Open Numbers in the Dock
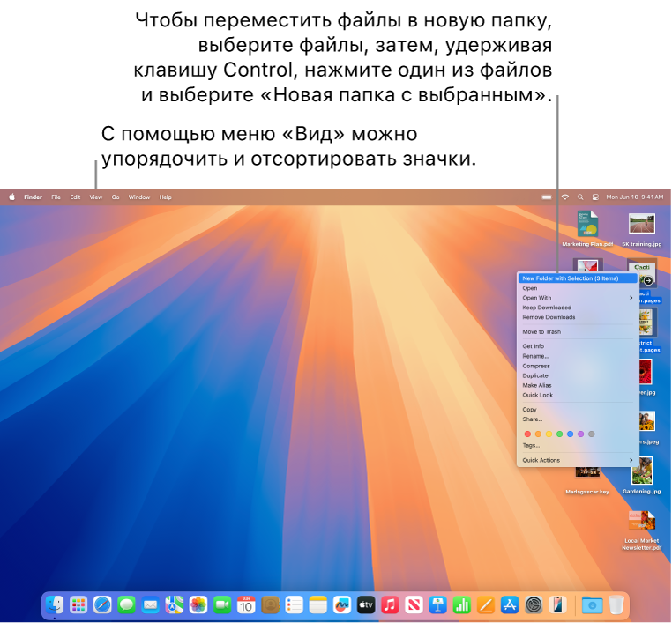This screenshot has width=672, height=623. point(461,605)
